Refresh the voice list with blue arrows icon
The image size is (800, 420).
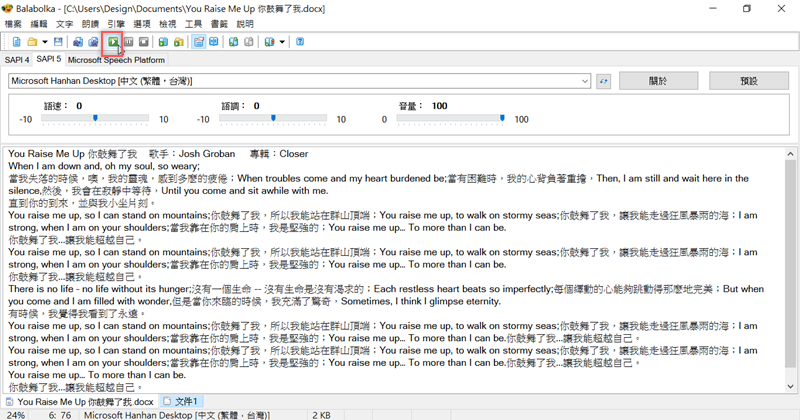point(604,81)
